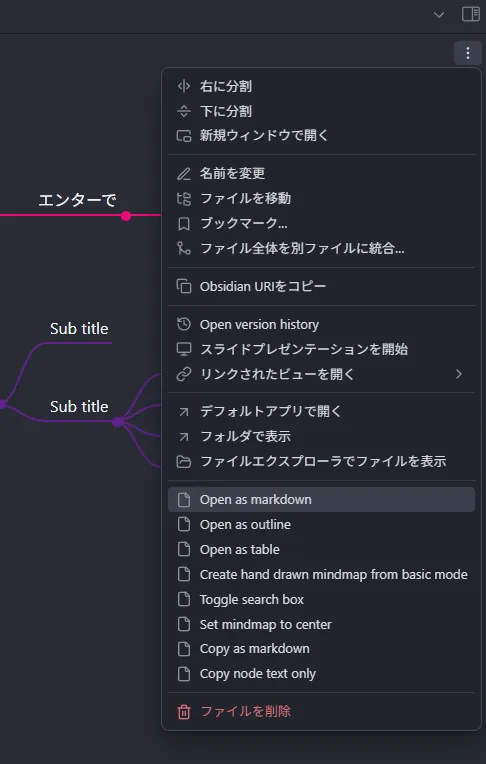Viewport: 486px width, 764px height.
Task: Select デフォルトアプリで開く menu entry
Action: (321, 411)
